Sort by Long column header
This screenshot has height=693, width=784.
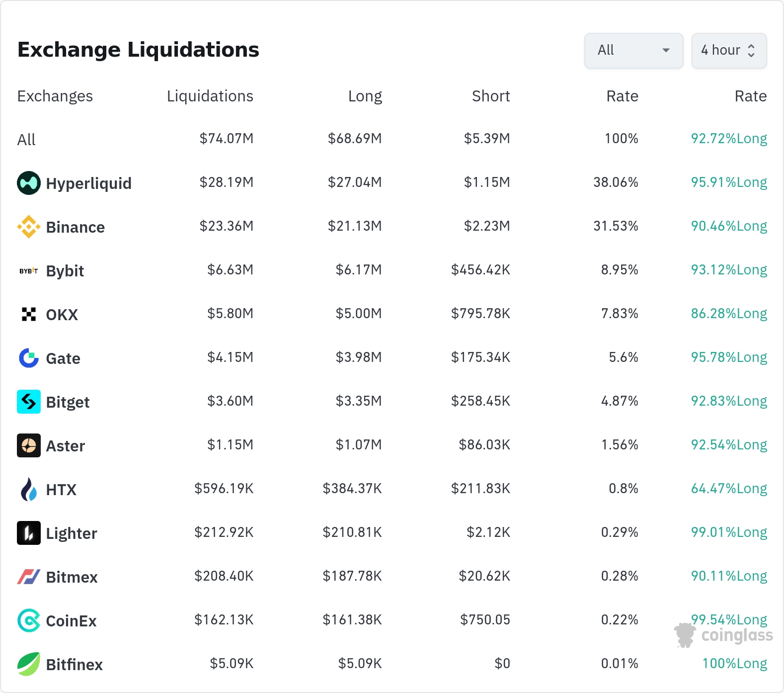click(x=365, y=96)
